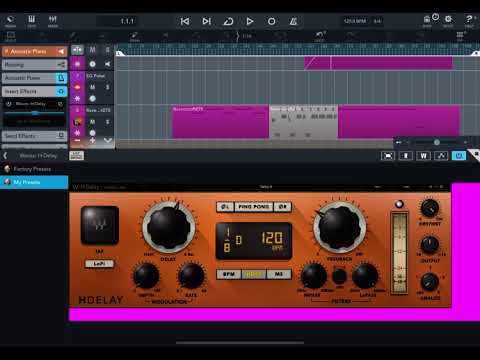Open the Mixer from top toolbar
The width and height of the screenshot is (480, 360).
pos(53,21)
